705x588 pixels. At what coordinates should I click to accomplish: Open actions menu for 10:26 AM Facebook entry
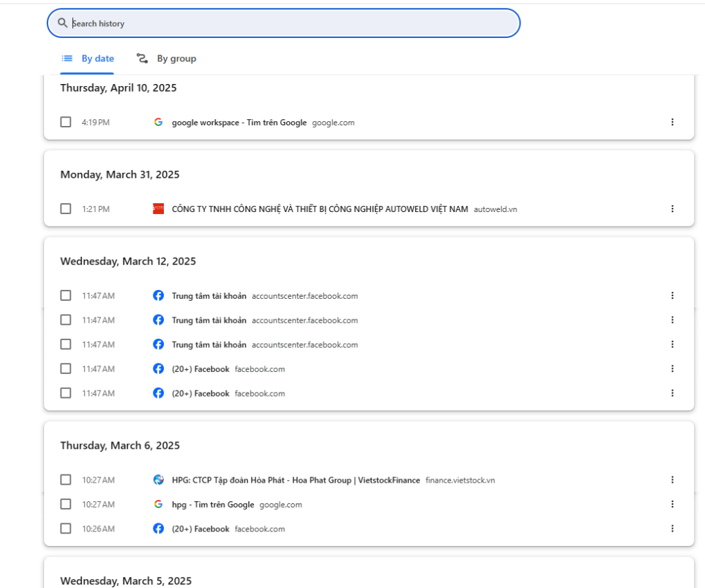[672, 529]
